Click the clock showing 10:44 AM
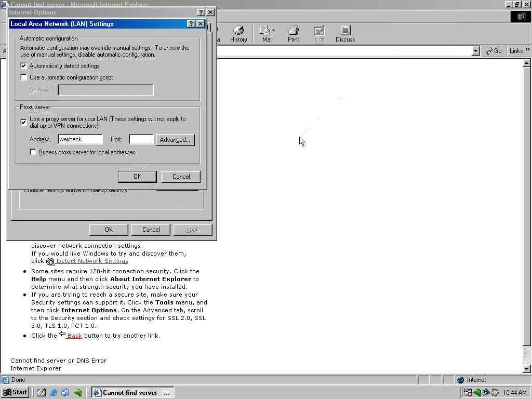Image resolution: width=532 pixels, height=399 pixels. click(x=515, y=393)
